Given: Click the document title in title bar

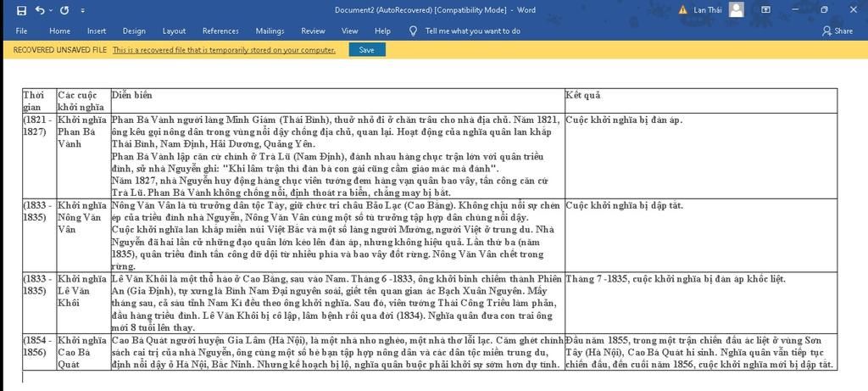Looking at the screenshot, I should click(435, 10).
